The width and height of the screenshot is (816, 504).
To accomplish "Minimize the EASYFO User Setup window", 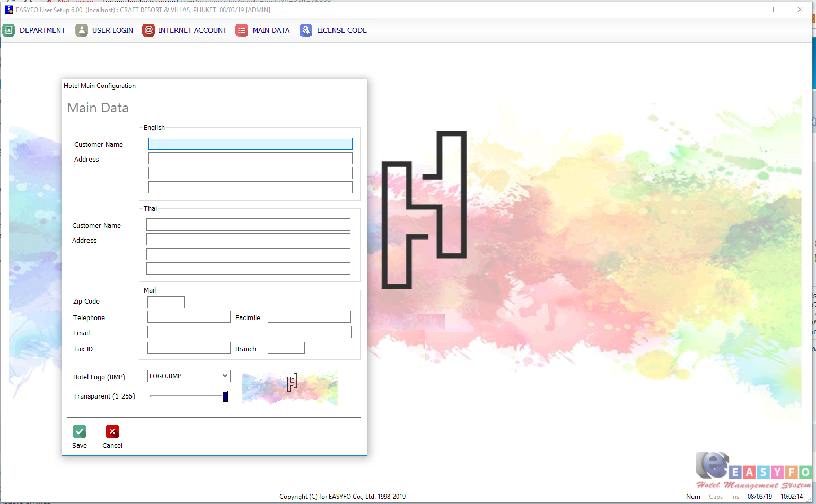I will coord(752,10).
